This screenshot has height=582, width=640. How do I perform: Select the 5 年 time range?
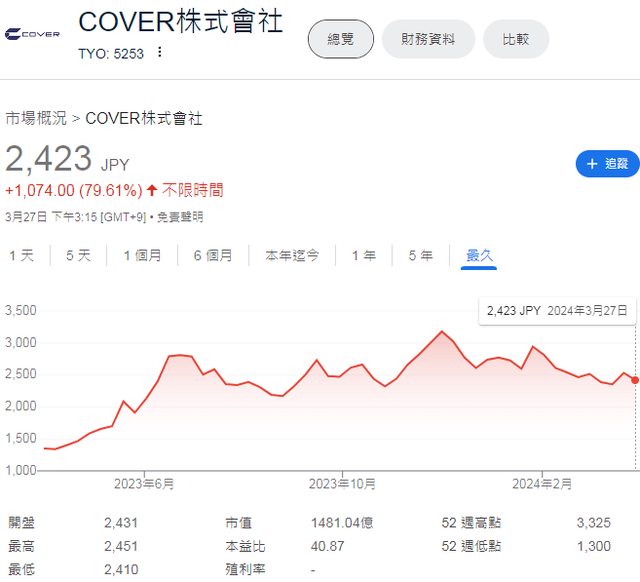[x=420, y=255]
